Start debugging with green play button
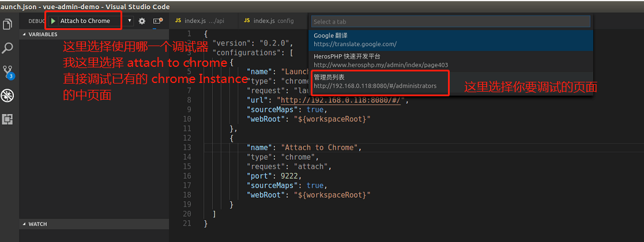The height and width of the screenshot is (242, 644). coord(54,21)
